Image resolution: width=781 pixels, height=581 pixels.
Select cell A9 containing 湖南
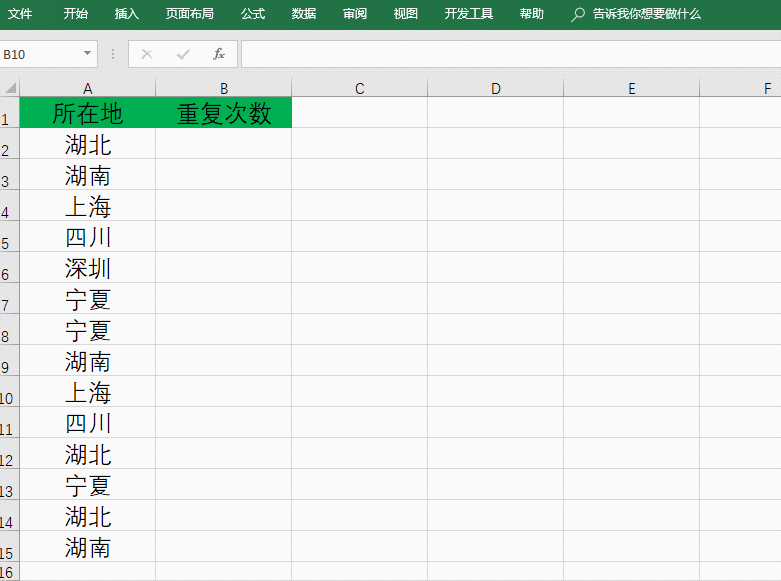click(88, 360)
